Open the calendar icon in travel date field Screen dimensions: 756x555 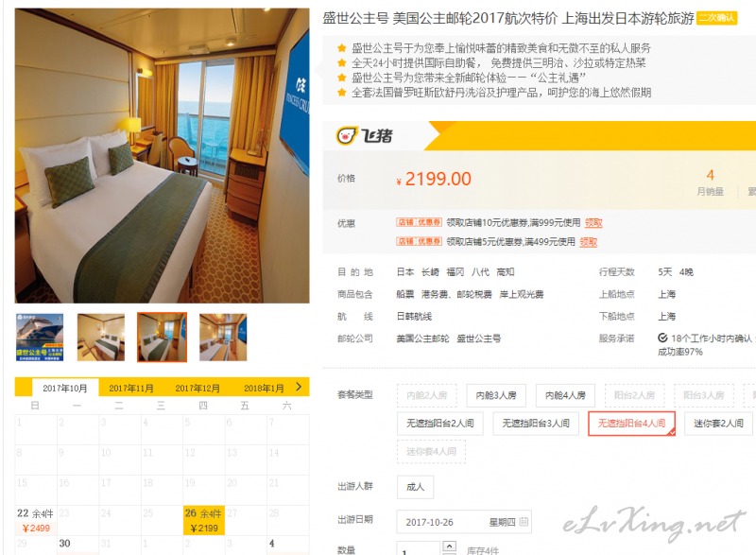click(524, 522)
